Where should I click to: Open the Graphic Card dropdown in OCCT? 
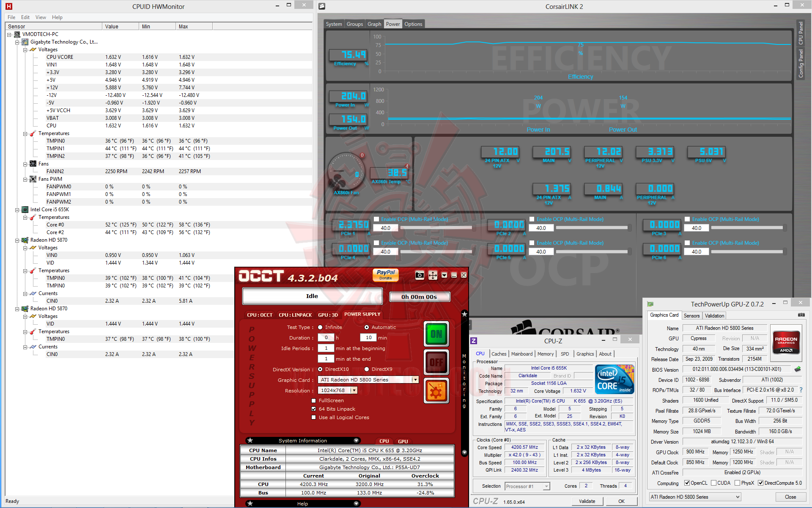coord(415,380)
